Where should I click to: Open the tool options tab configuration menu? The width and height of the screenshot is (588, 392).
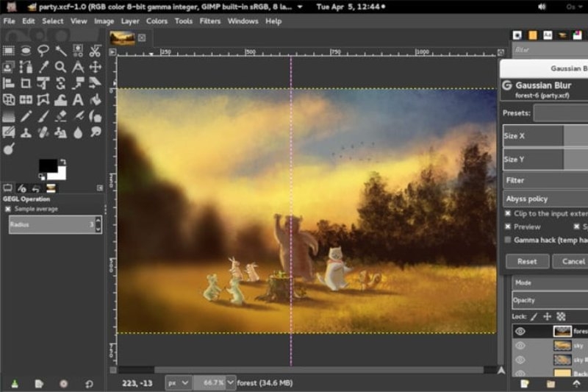tap(100, 188)
